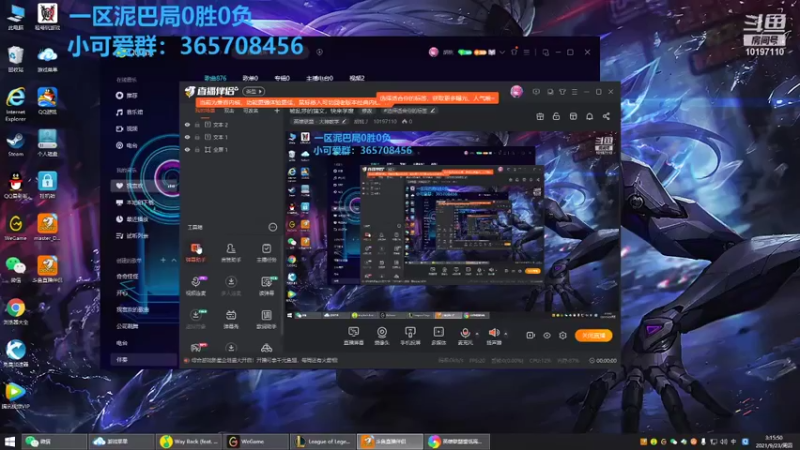Open the mode pill button beside companion logo
This screenshot has width=800, height=450.
[x=254, y=91]
